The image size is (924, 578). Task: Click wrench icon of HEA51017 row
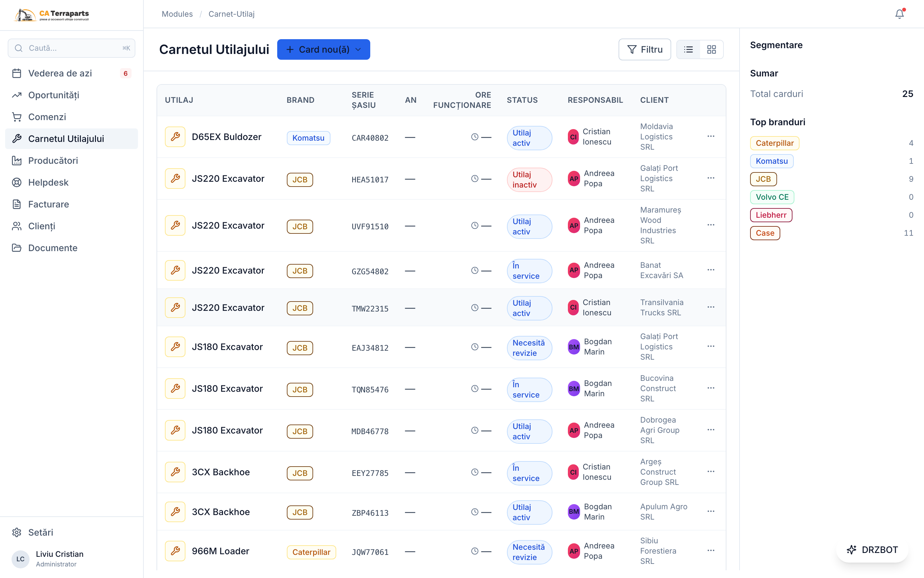[x=175, y=179]
